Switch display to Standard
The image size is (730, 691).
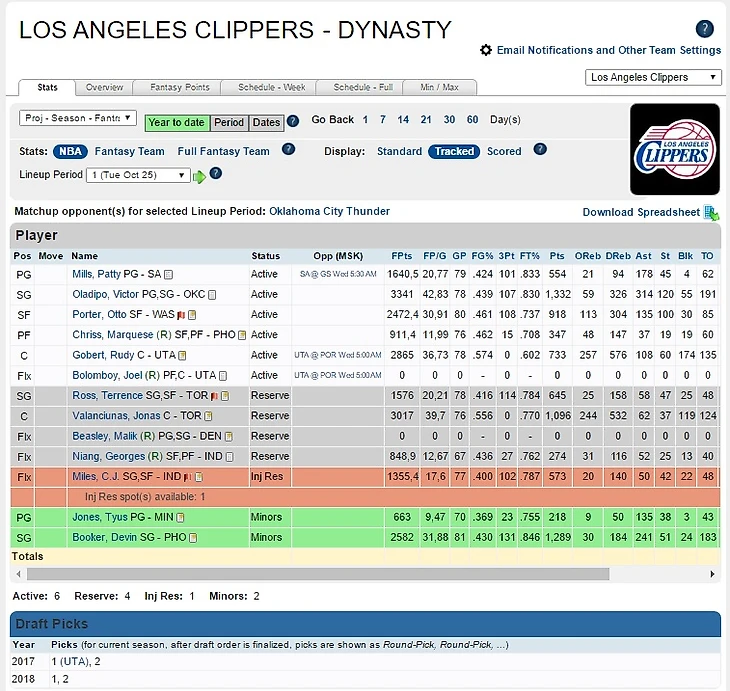(x=399, y=152)
